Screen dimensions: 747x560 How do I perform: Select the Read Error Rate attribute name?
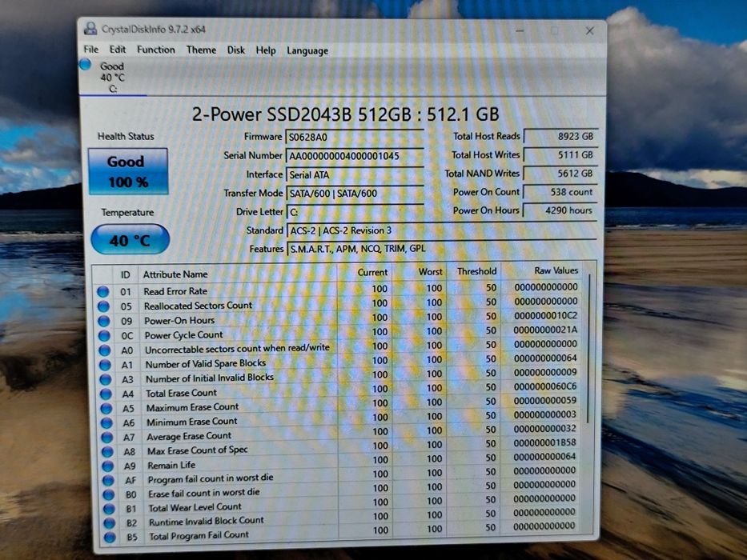175,291
